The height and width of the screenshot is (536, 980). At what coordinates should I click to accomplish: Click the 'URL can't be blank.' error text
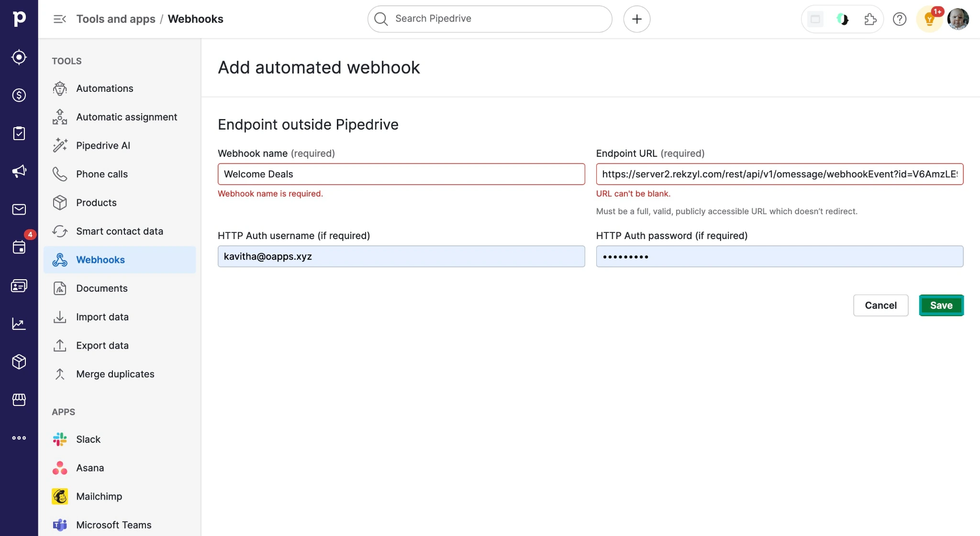(633, 194)
